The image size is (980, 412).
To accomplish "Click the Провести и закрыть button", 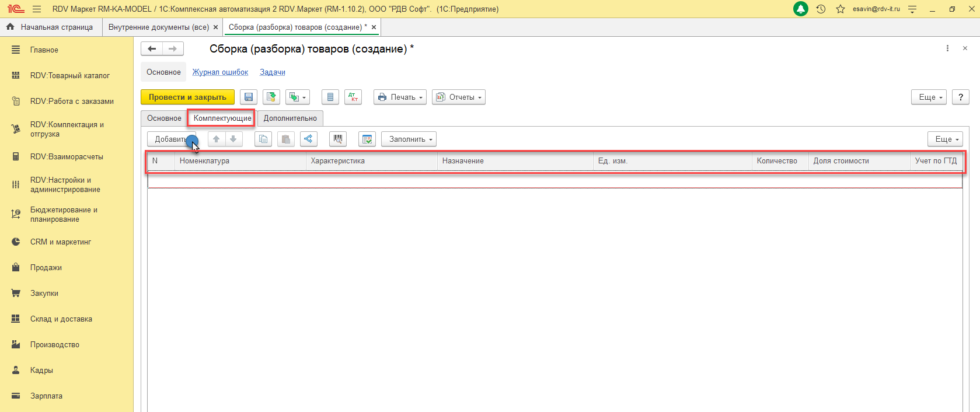I will click(x=187, y=97).
